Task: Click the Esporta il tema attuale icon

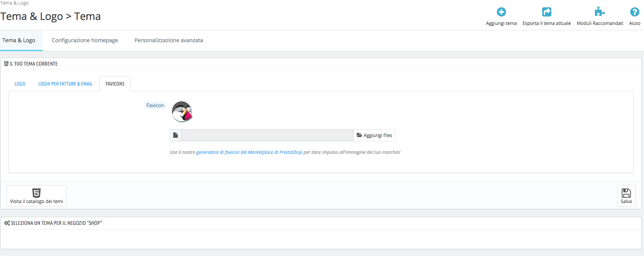Action: click(x=546, y=12)
